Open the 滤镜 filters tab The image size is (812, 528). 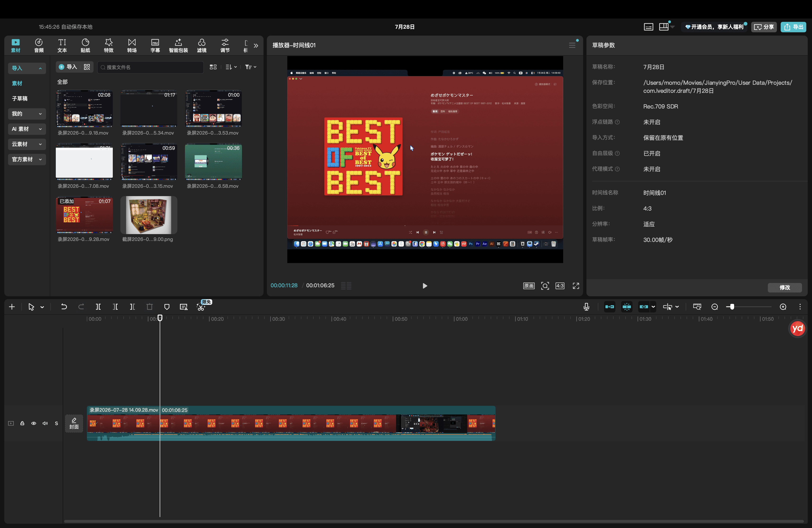click(202, 45)
